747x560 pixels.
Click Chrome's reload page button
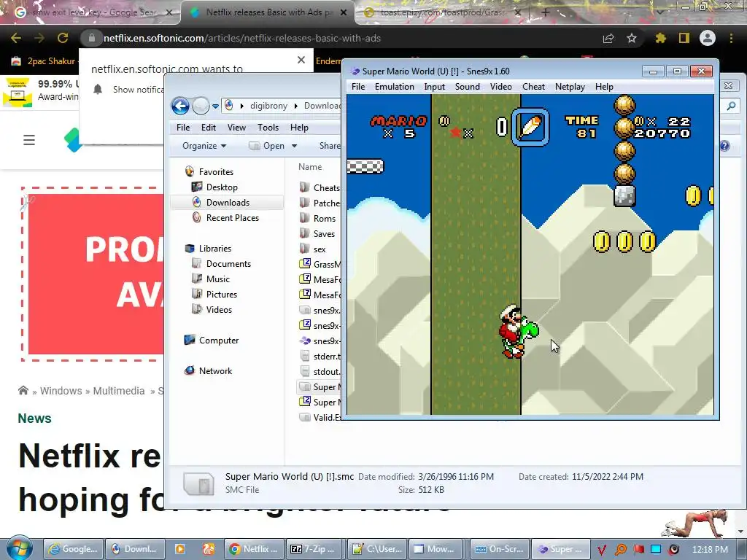coord(63,38)
